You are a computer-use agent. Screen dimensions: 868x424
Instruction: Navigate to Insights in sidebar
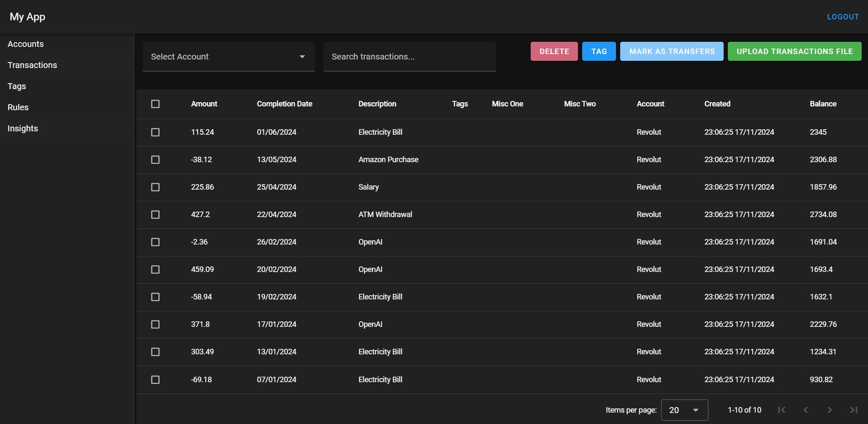coord(23,128)
